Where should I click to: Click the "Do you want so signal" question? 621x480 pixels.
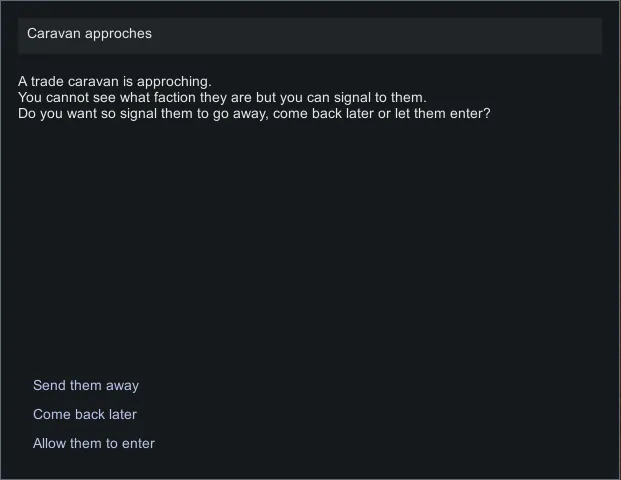(254, 113)
